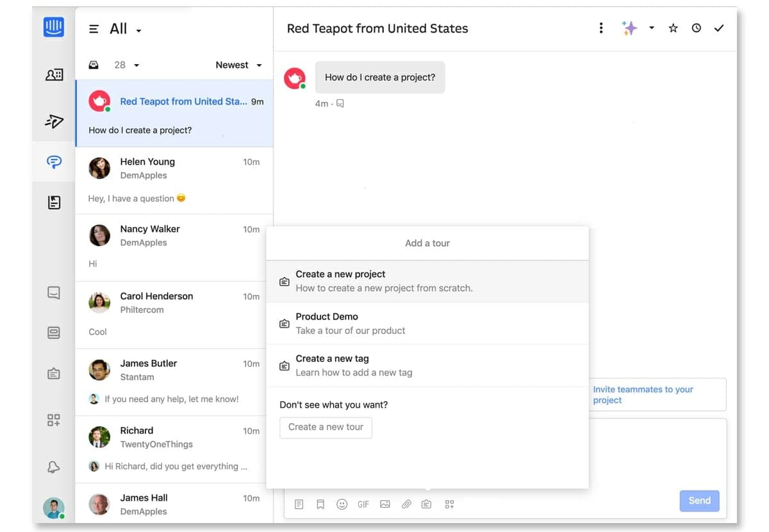This screenshot has width=769, height=532.
Task: Open the Operator message icon in sidebar
Action: [x=54, y=293]
